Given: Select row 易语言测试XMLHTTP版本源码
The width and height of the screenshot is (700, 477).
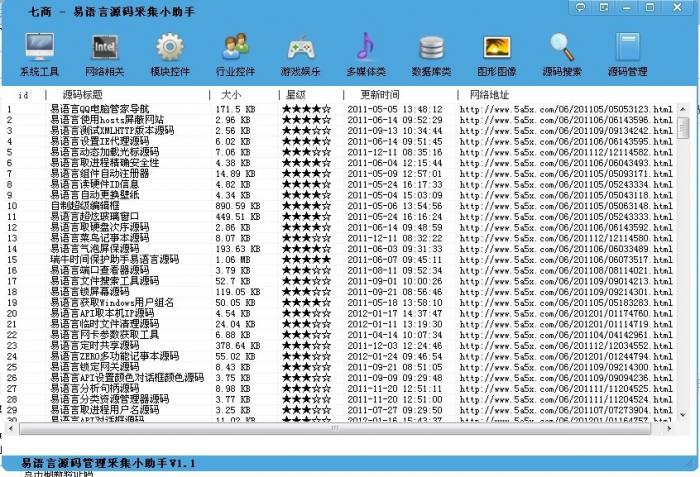Looking at the screenshot, I should [x=340, y=130].
